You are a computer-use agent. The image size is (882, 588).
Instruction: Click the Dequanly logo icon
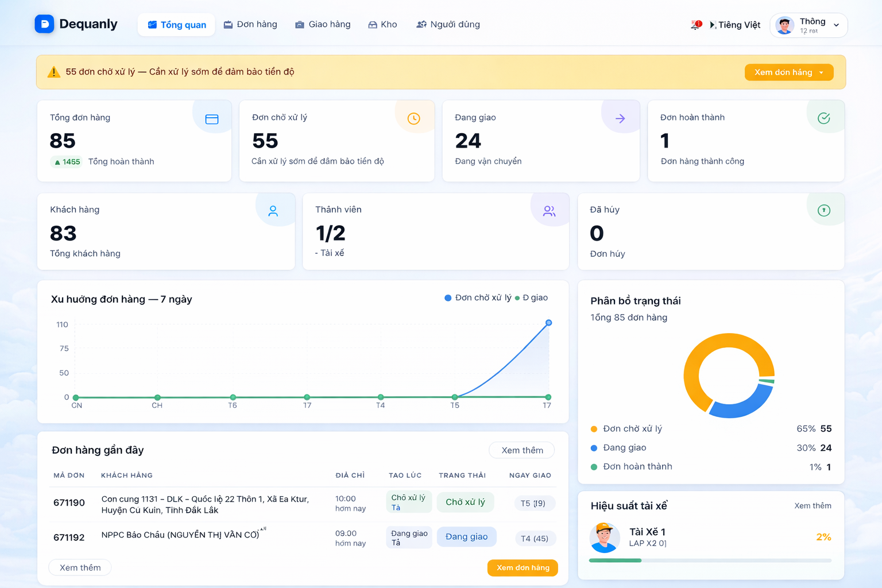point(44,24)
